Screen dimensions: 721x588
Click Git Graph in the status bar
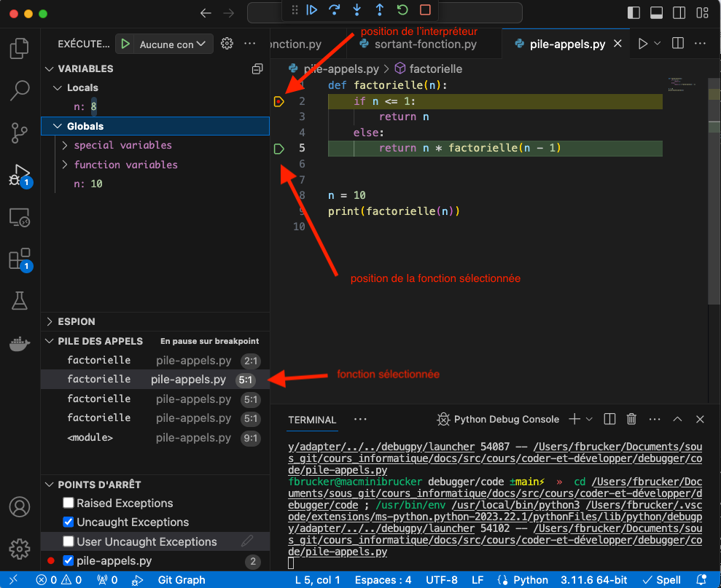pyautogui.click(x=182, y=580)
